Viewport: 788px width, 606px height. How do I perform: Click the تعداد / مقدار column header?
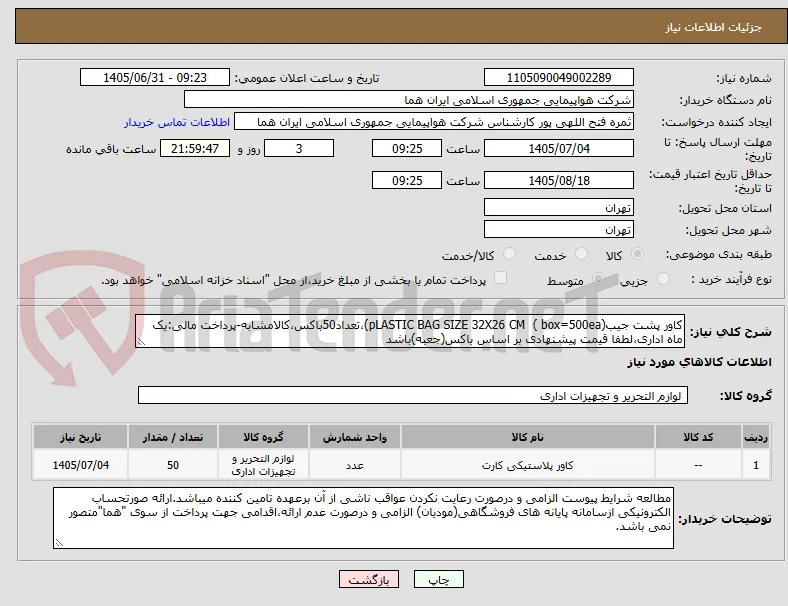tap(173, 437)
